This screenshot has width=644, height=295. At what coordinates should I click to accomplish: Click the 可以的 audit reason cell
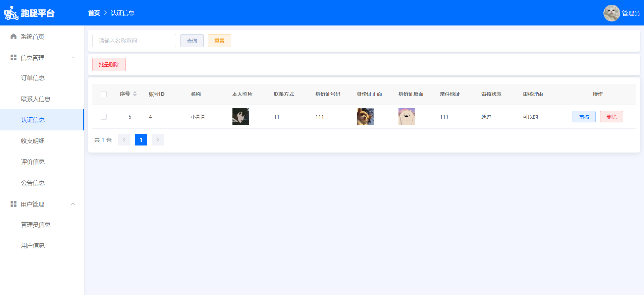point(530,117)
